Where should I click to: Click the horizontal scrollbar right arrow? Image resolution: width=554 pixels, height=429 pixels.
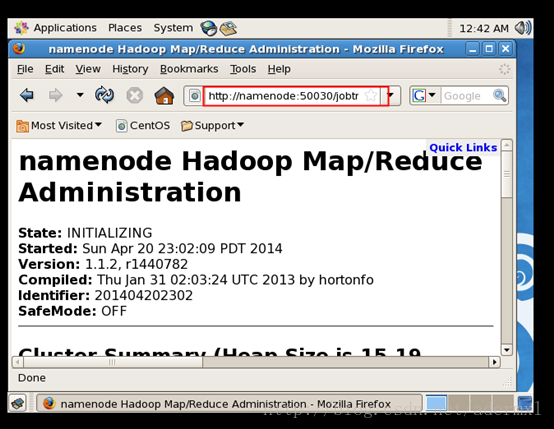click(494, 362)
